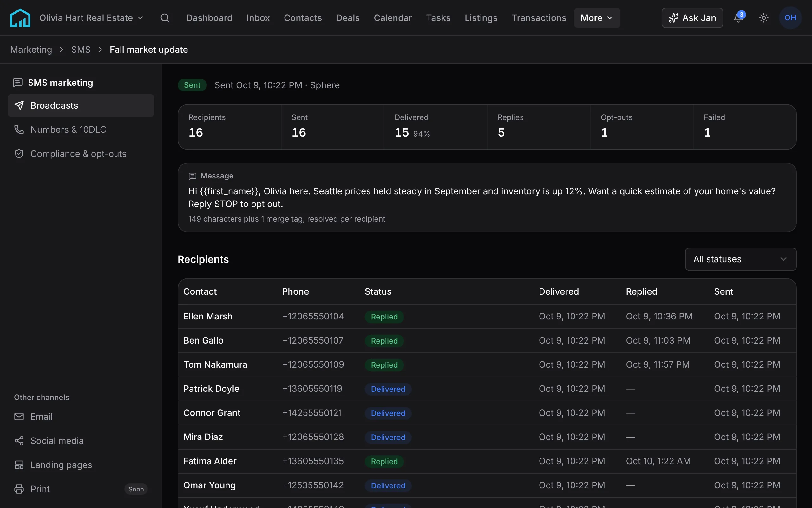
Task: Click the Landing pages layout icon
Action: (19, 465)
